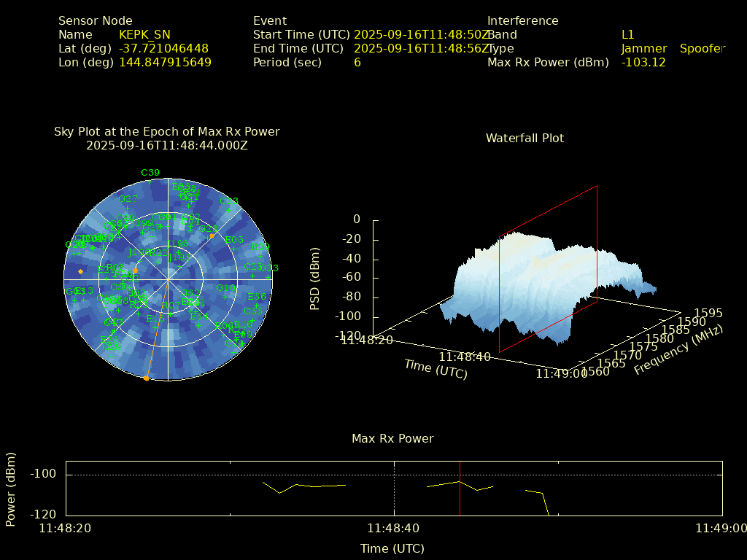This screenshot has width=747, height=560.
Task: Click the latitude value -37.721046448
Action: pos(163,48)
